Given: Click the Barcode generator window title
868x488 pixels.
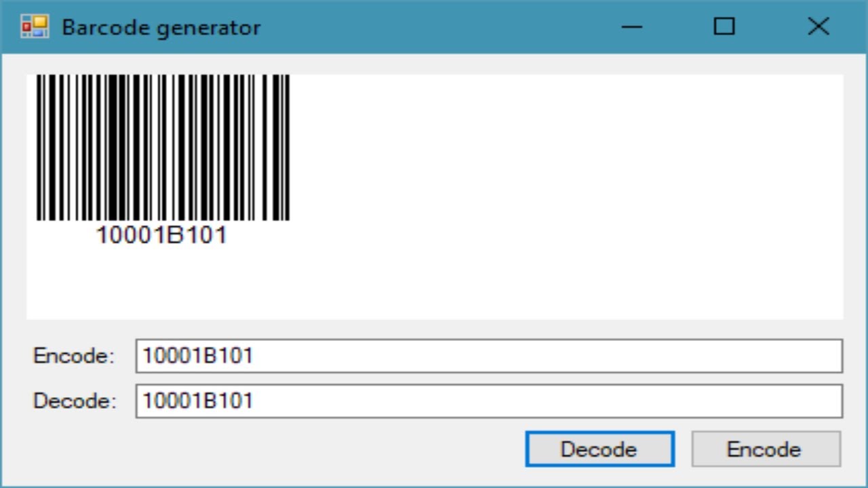Looking at the screenshot, I should pyautogui.click(x=161, y=27).
